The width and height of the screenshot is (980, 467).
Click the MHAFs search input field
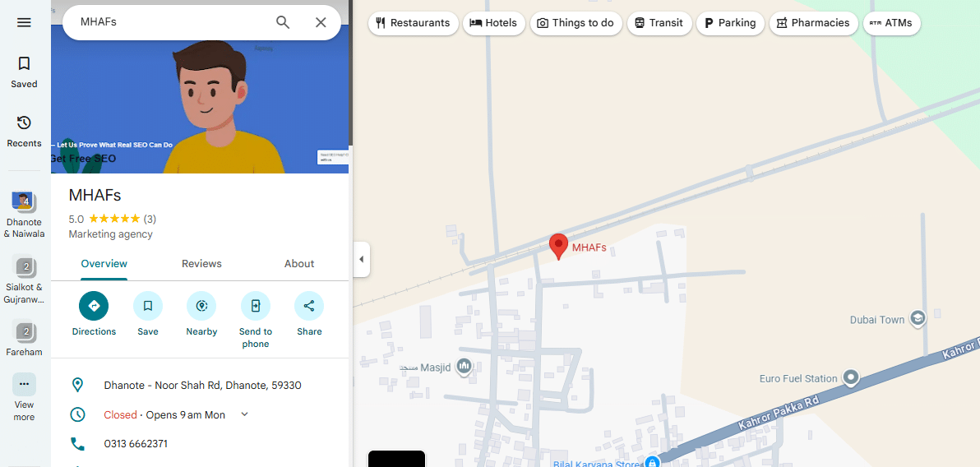[x=172, y=22]
